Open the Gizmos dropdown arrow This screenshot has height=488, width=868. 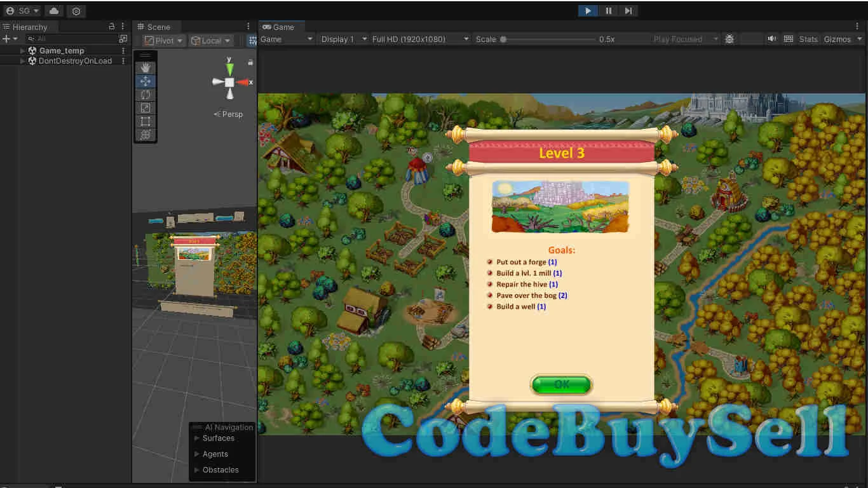(x=860, y=39)
